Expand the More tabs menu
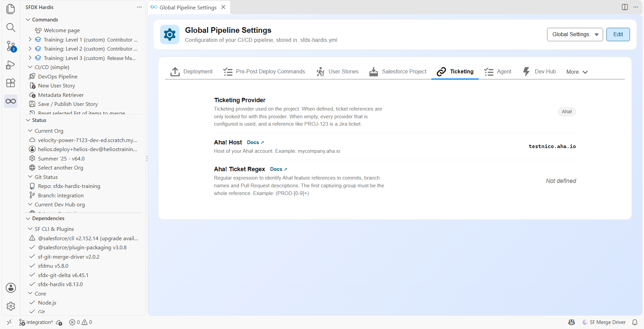The image size is (644, 329). click(577, 72)
